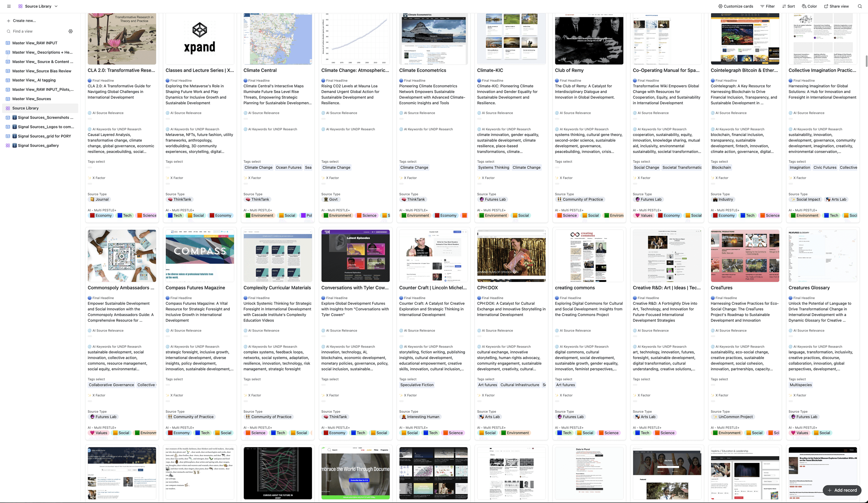Click the Add record button
868x503 pixels.
pyautogui.click(x=842, y=490)
